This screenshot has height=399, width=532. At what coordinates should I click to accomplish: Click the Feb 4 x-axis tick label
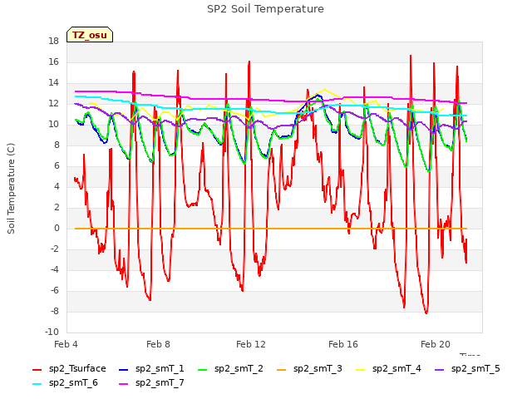pos(66,344)
